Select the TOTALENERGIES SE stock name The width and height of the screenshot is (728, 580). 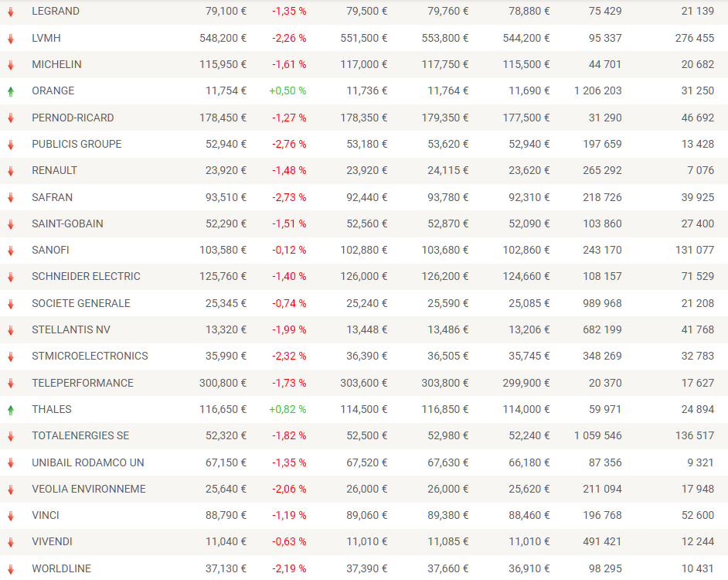click(80, 435)
